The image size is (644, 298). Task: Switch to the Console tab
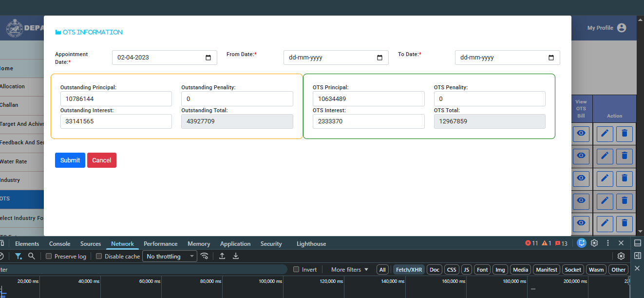[60, 244]
